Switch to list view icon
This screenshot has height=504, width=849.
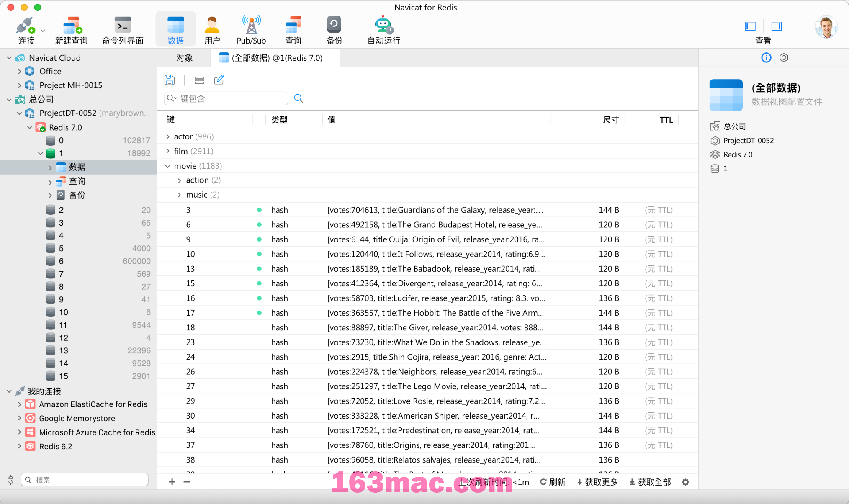[x=200, y=80]
